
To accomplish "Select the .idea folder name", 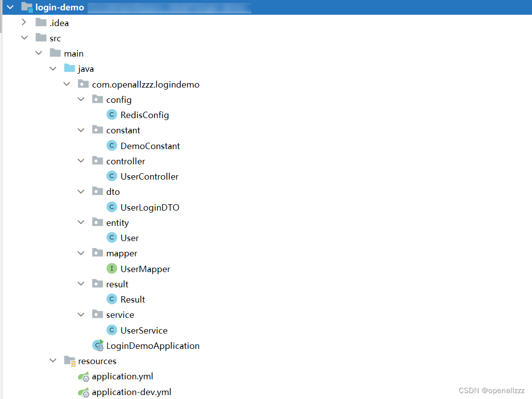I will [59, 23].
